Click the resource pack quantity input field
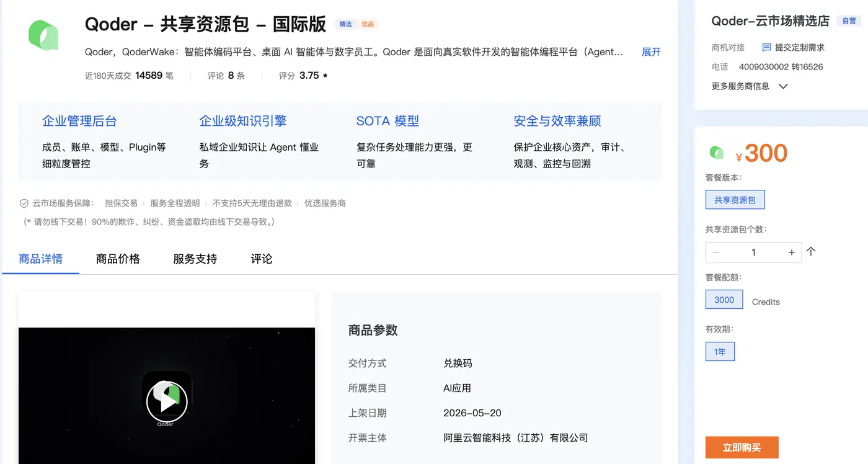Image resolution: width=868 pixels, height=464 pixels. click(754, 252)
